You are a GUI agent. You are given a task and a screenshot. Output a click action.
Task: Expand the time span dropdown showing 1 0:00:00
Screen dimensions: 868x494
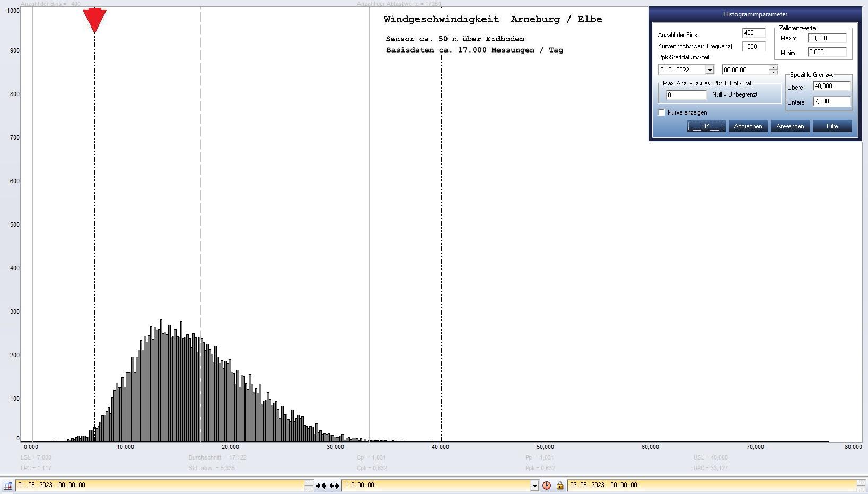pyautogui.click(x=534, y=486)
